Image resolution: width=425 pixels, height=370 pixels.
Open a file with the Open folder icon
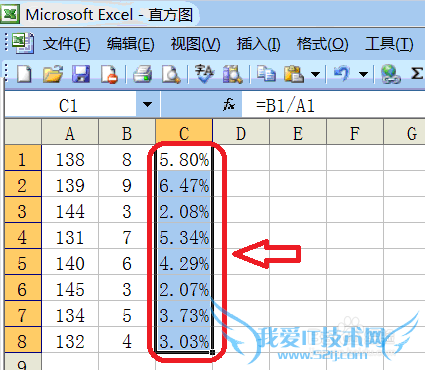(x=53, y=74)
